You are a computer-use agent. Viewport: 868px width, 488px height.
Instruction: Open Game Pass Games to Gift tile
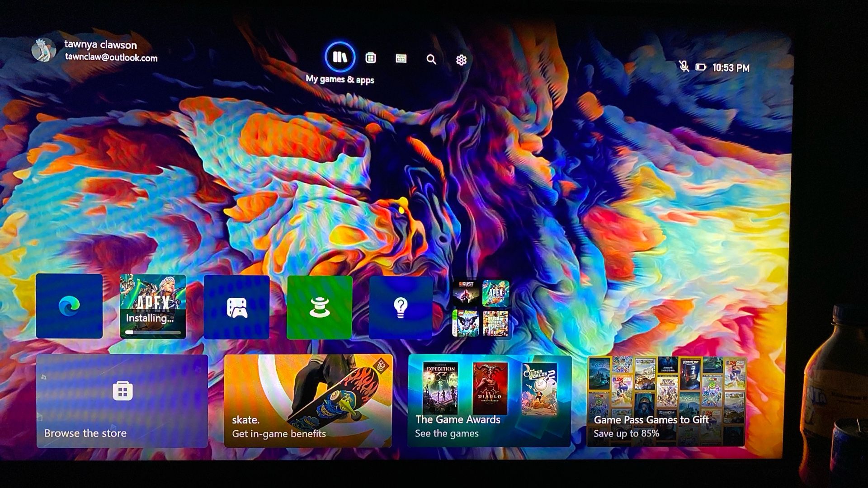click(x=666, y=401)
